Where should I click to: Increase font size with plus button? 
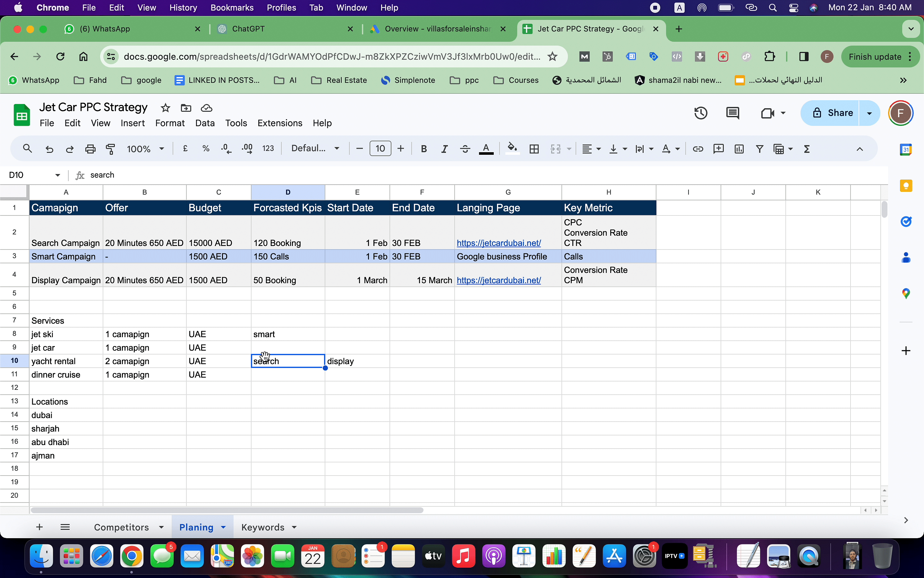point(400,148)
